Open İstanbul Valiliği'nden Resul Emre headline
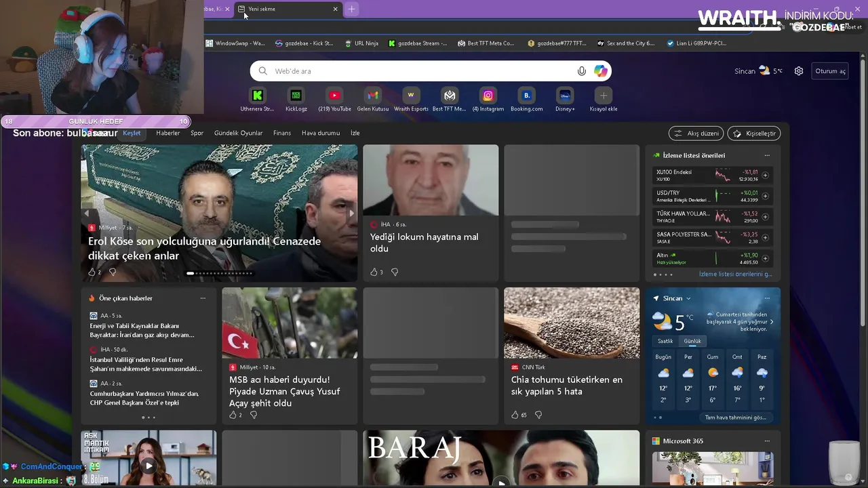The height and width of the screenshot is (488, 868). (146, 365)
